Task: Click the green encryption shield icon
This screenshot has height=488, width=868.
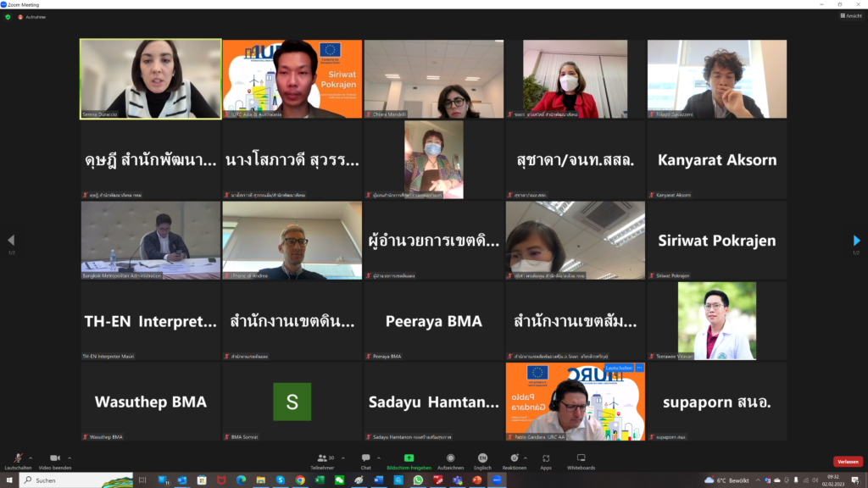Action: [8, 17]
